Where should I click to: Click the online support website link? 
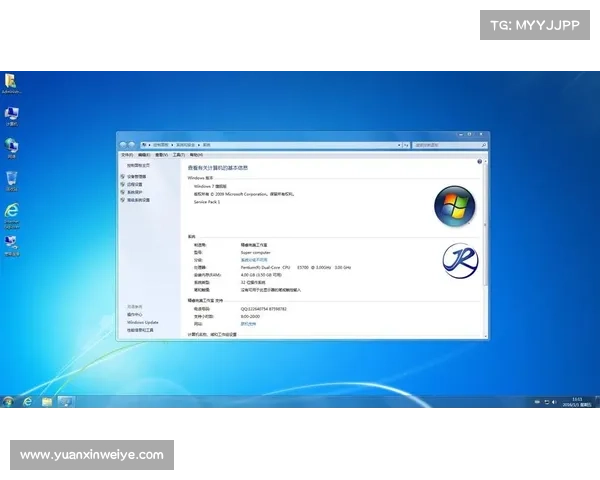coord(248,324)
